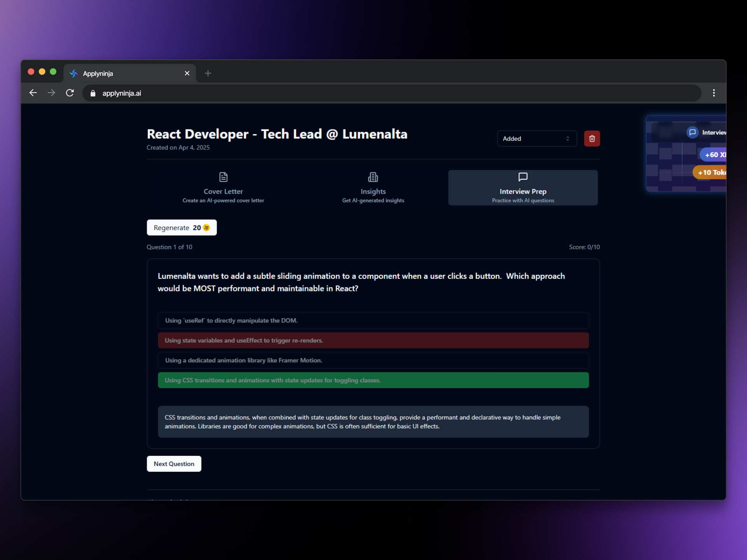Click the applyninja.ai address bar
Image resolution: width=747 pixels, height=560 pixels.
pyautogui.click(x=389, y=93)
